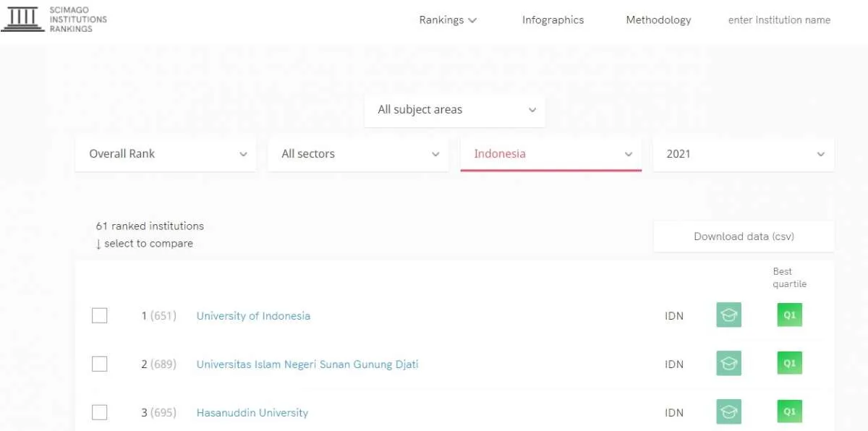Change the Indonesia country dropdown
This screenshot has width=868, height=431.
click(550, 154)
